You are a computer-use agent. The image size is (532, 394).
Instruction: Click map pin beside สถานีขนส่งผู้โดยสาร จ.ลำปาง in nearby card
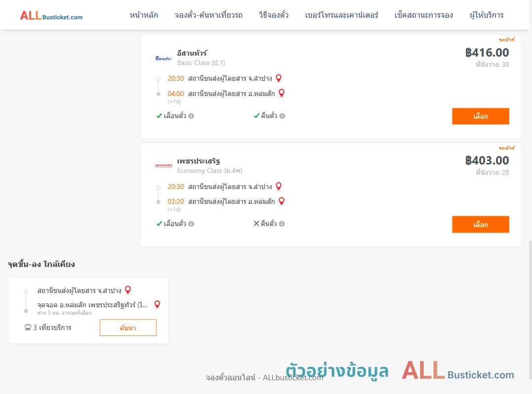point(128,290)
